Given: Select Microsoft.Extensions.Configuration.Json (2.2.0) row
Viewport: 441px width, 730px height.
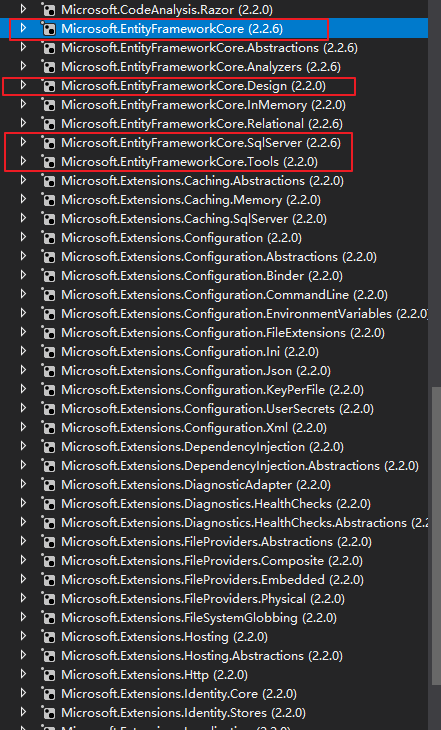Looking at the screenshot, I should [x=214, y=371].
